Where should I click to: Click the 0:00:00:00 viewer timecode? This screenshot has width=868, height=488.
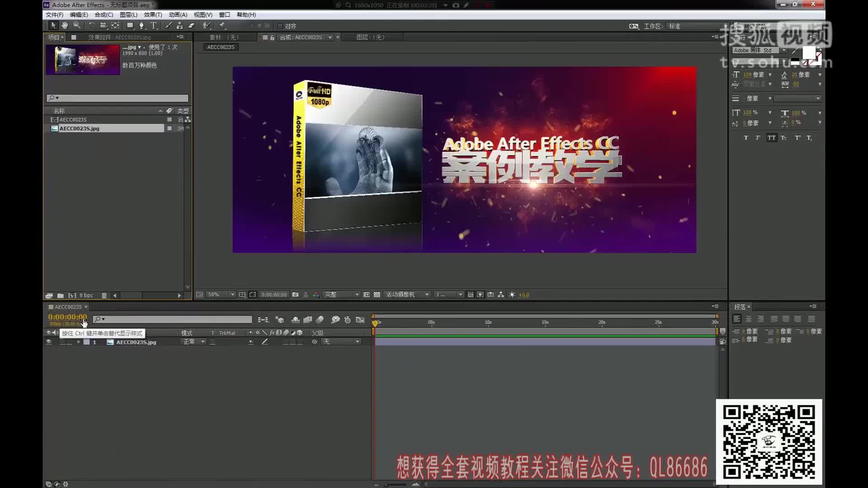pyautogui.click(x=274, y=295)
